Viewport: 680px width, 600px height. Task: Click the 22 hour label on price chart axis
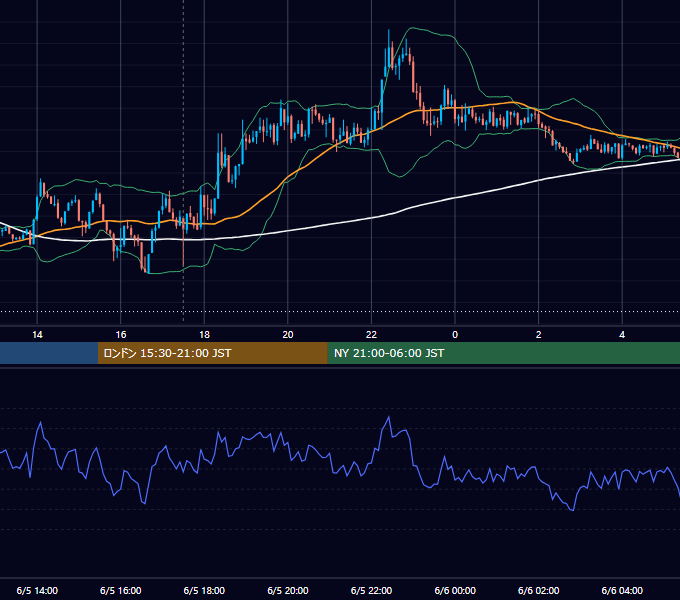coord(371,335)
